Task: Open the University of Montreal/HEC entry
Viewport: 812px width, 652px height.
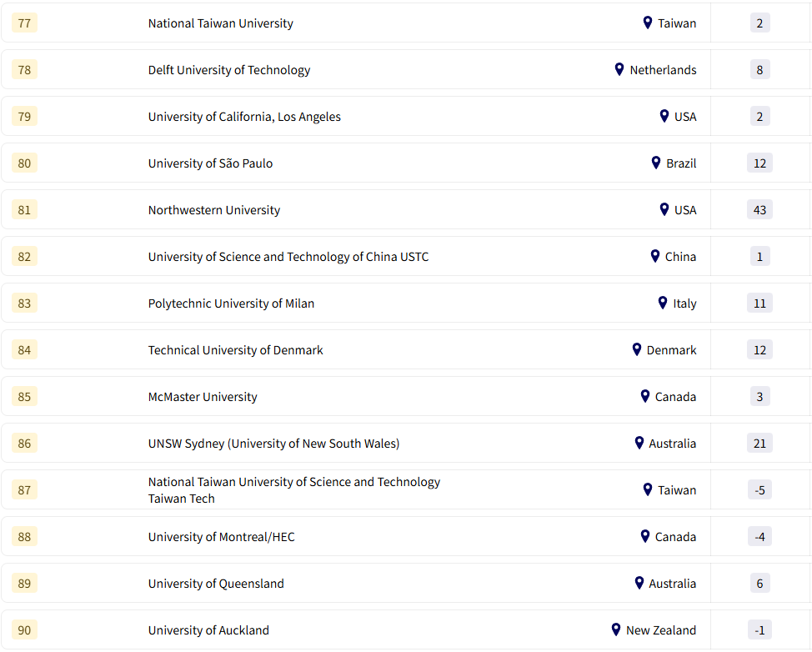Action: [x=222, y=537]
